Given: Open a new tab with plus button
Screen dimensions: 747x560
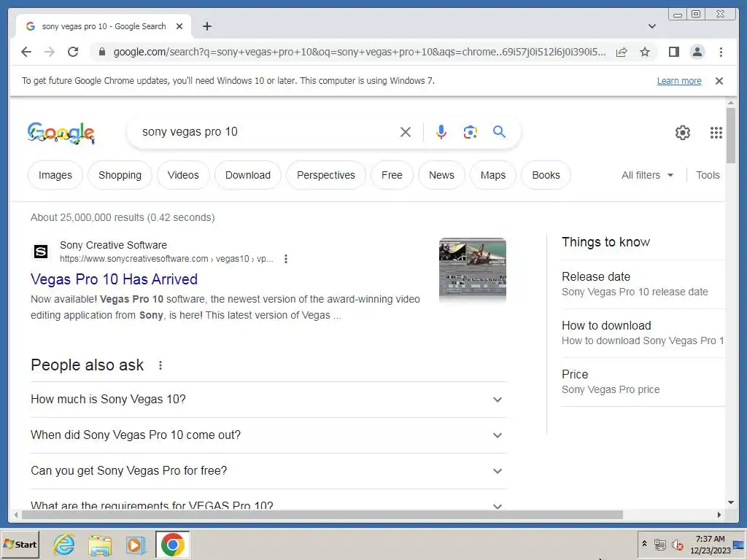Looking at the screenshot, I should tap(206, 26).
